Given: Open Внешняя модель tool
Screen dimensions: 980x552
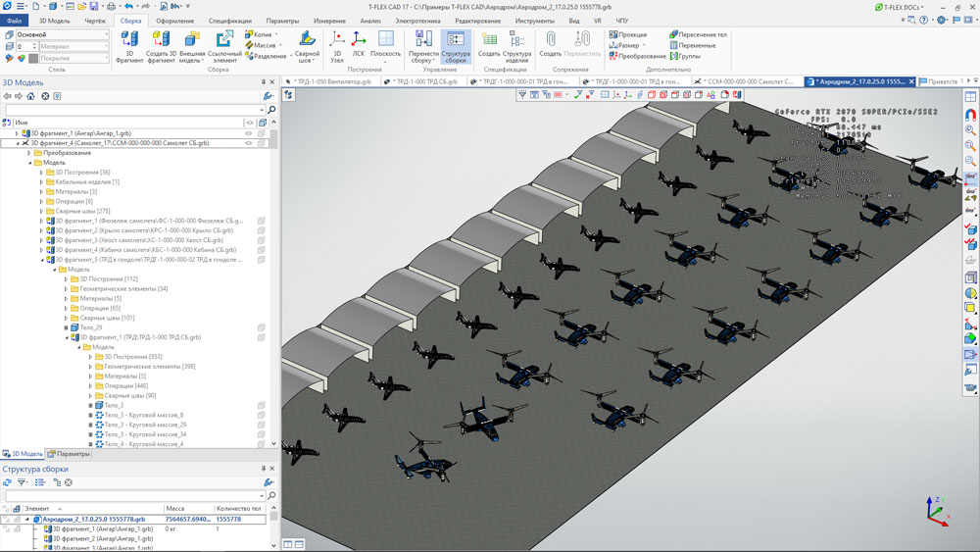Looking at the screenshot, I should pyautogui.click(x=192, y=46).
